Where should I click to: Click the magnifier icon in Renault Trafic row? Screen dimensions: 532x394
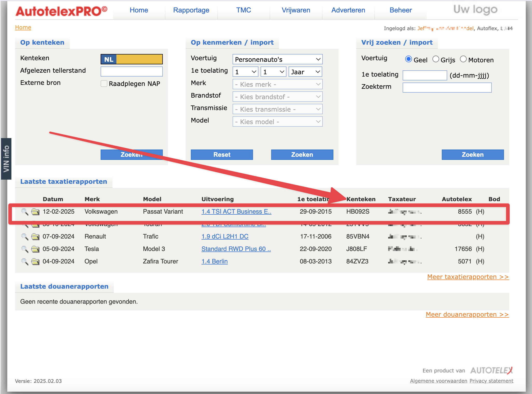pyautogui.click(x=25, y=236)
